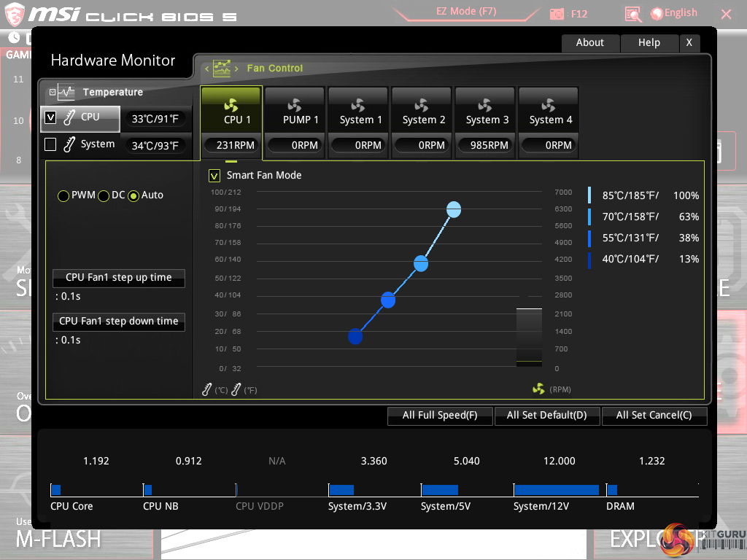This screenshot has height=560, width=747.
Task: Click the 85°C fan curve point
Action: pyautogui.click(x=454, y=209)
